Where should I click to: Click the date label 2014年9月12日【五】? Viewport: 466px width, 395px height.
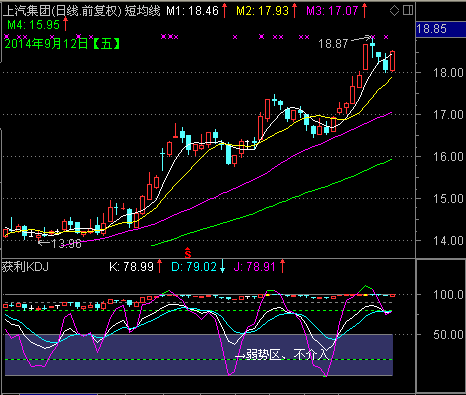(62, 44)
